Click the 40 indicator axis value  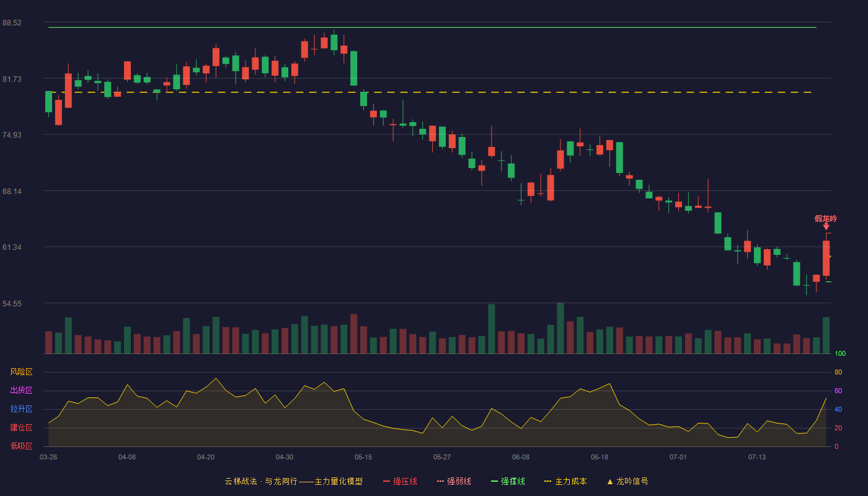pyautogui.click(x=838, y=409)
